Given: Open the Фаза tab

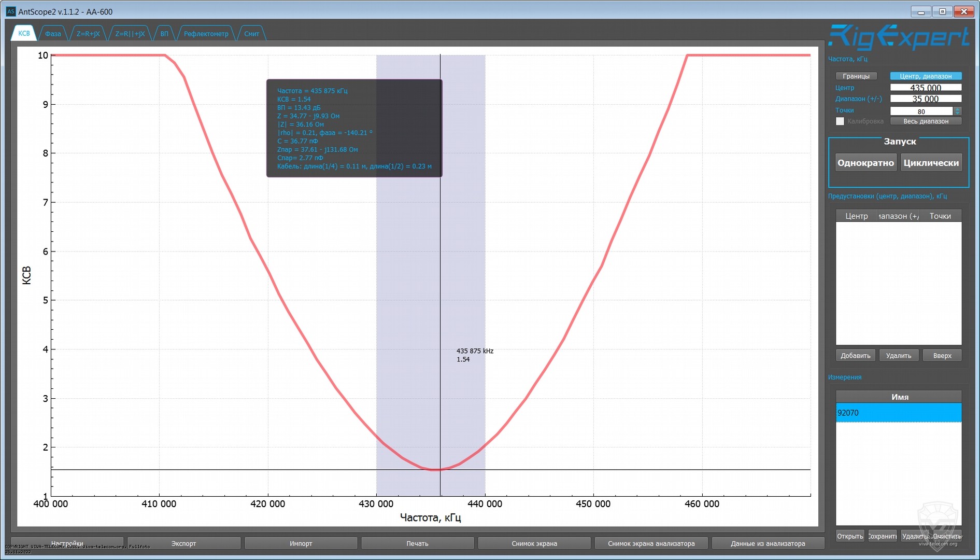Looking at the screenshot, I should click(x=53, y=34).
